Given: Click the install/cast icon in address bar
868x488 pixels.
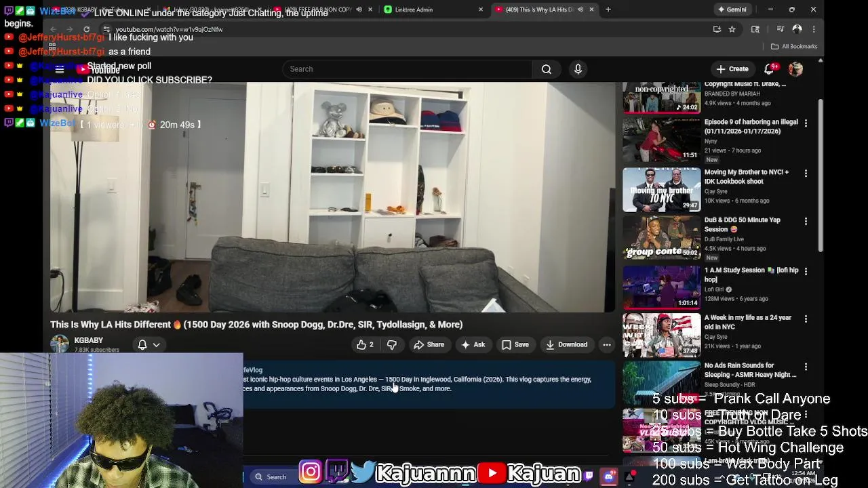Looking at the screenshot, I should coord(717,29).
